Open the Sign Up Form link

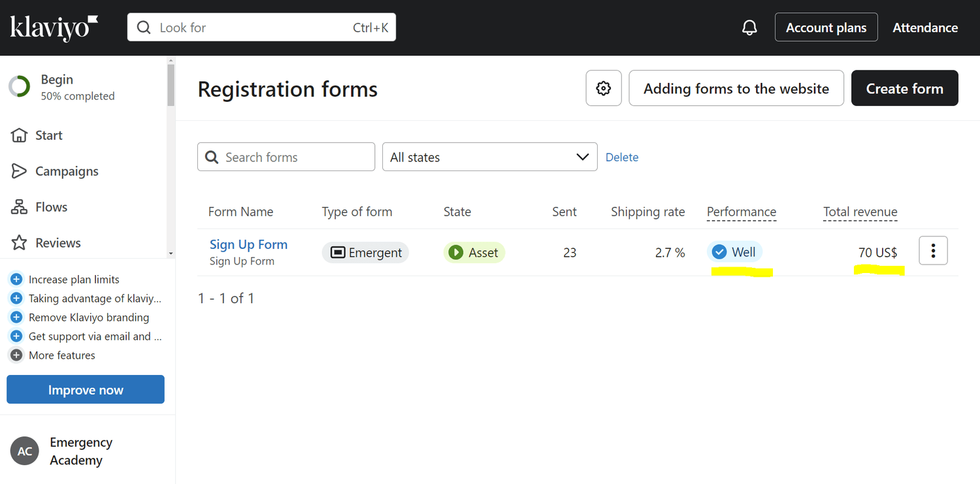pyautogui.click(x=248, y=244)
